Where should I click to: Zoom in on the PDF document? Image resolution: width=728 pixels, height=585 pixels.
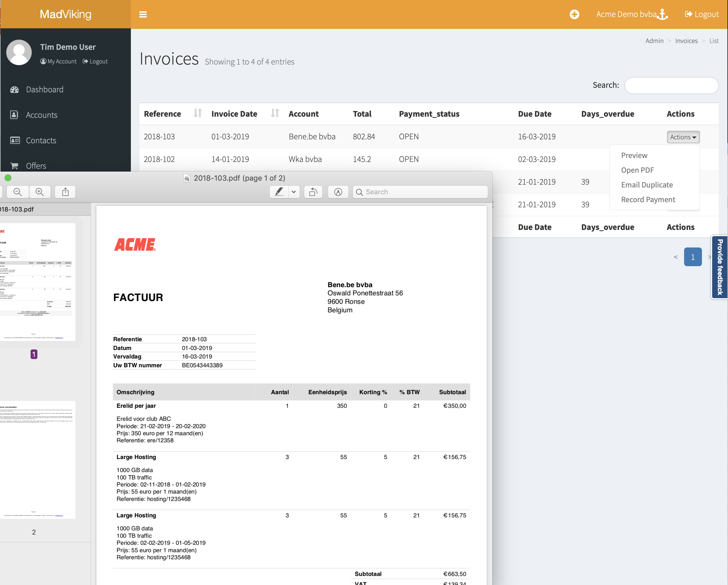coord(40,192)
